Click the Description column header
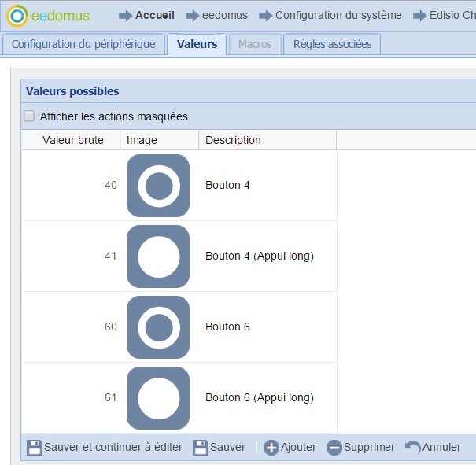 coord(233,140)
